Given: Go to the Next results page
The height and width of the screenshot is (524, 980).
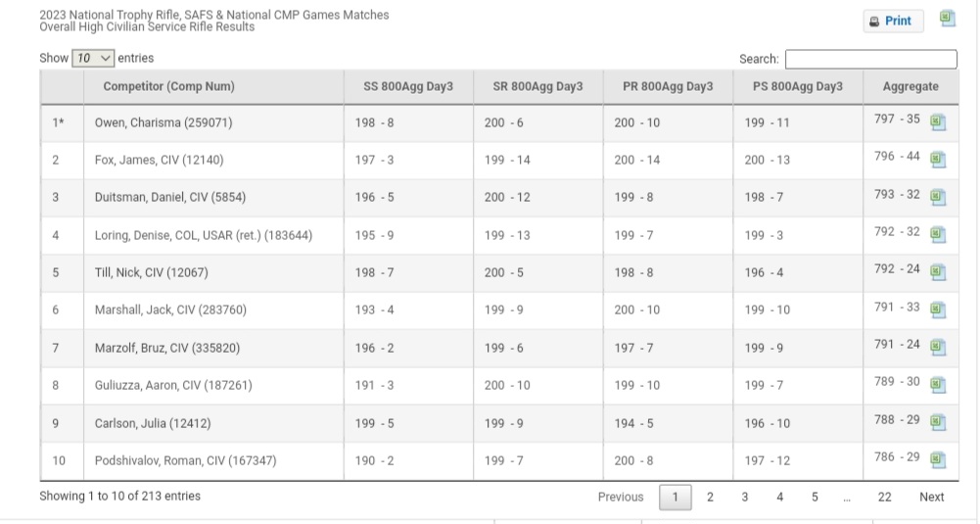Looking at the screenshot, I should click(x=931, y=498).
